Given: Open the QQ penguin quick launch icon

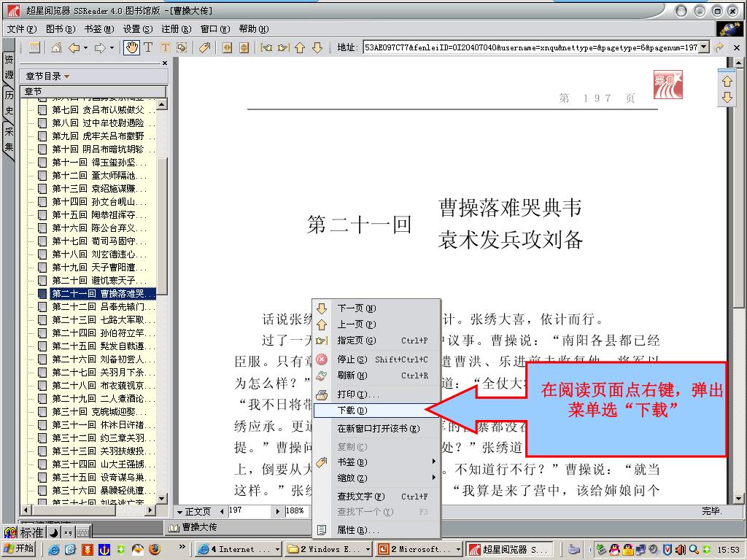Looking at the screenshot, I should pos(138,550).
